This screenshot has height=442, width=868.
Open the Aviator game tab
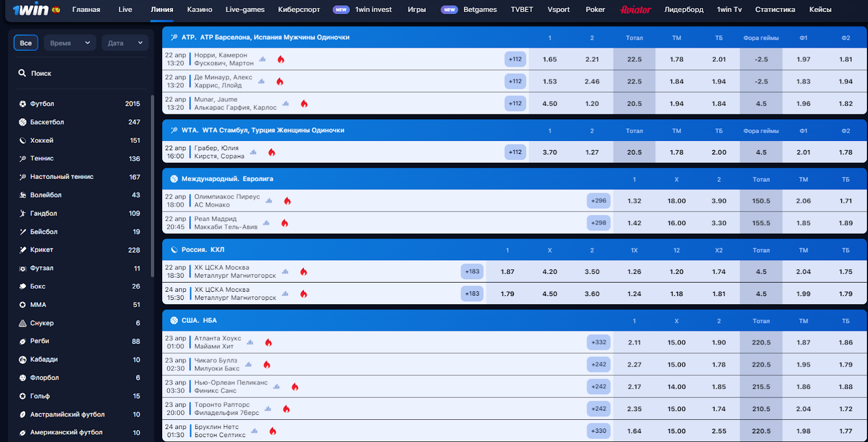tap(636, 9)
